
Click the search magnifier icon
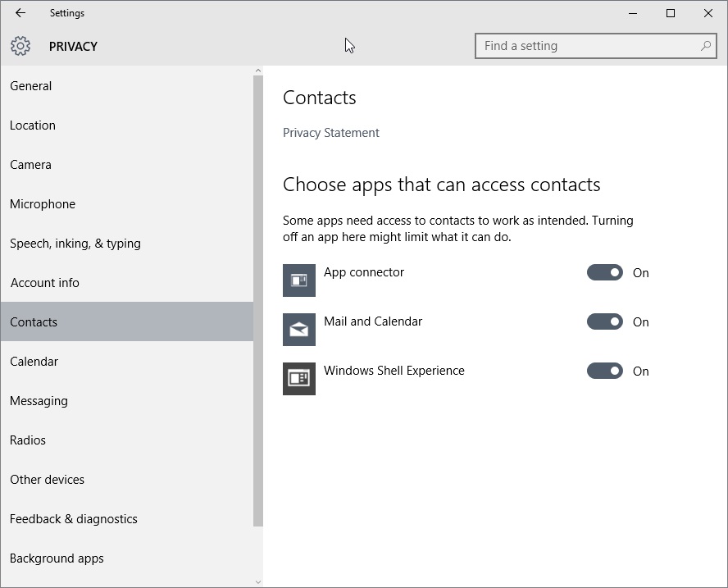pos(705,46)
